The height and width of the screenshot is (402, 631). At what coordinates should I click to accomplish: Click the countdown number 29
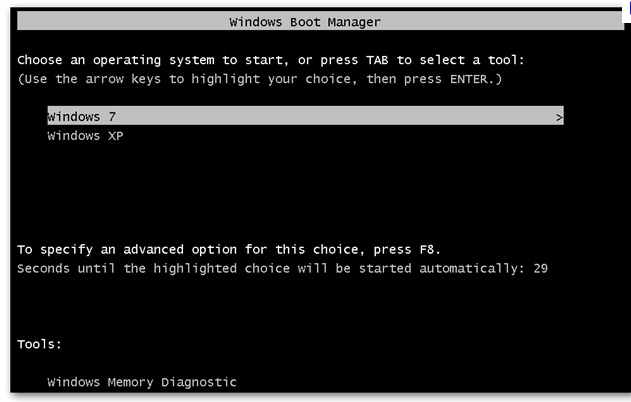(x=540, y=268)
